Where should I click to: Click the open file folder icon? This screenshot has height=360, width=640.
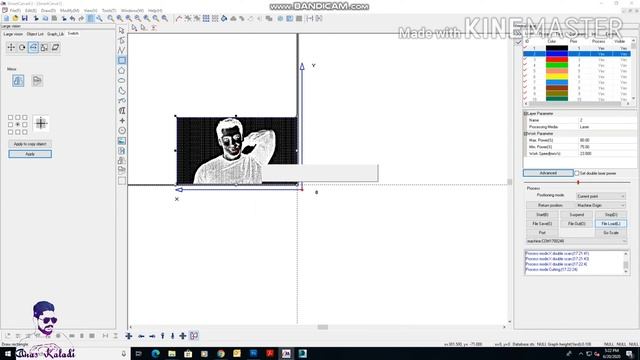point(15,18)
